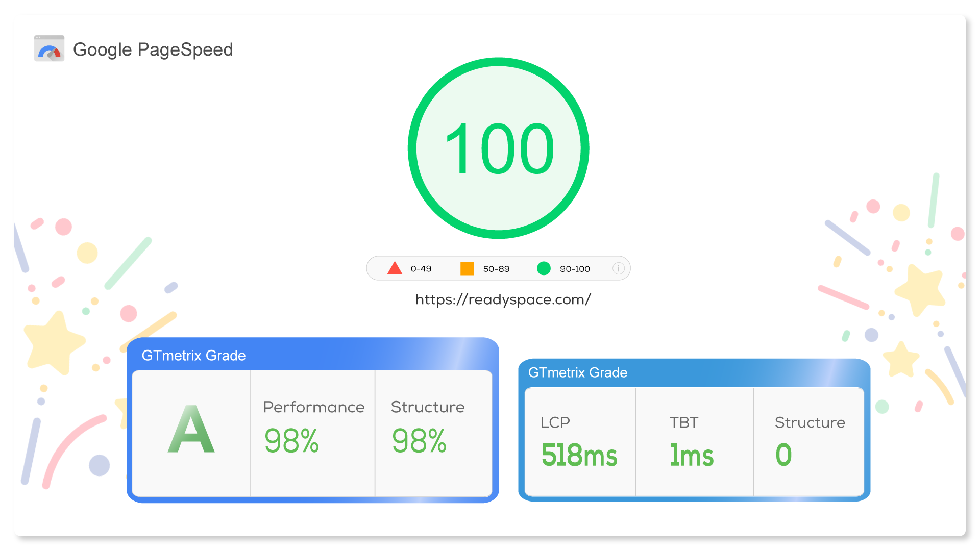Screen dimensions: 980x551
Task: Open the https://readyspace.com/ link
Action: coord(502,300)
